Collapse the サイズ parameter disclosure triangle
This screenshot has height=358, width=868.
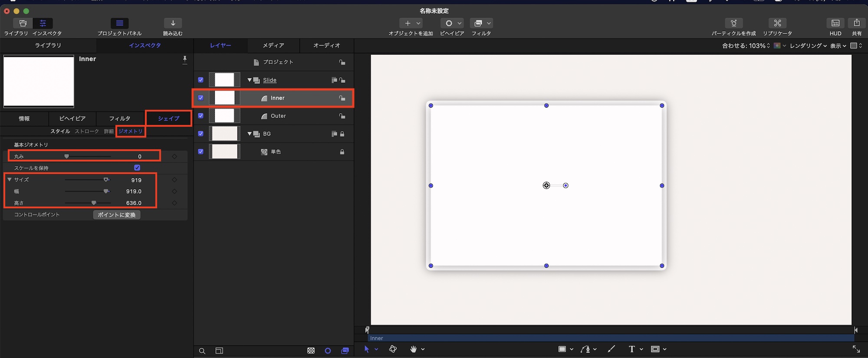point(10,180)
